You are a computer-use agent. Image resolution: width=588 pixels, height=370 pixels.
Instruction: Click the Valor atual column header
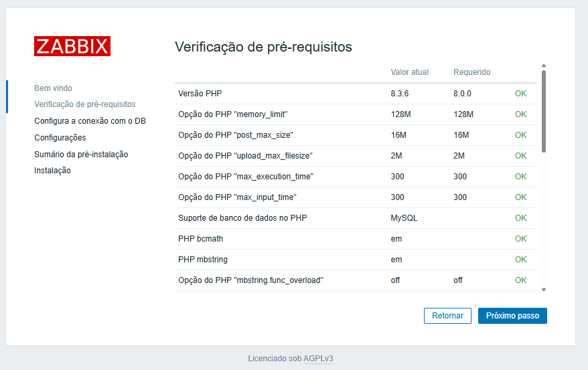pos(409,72)
